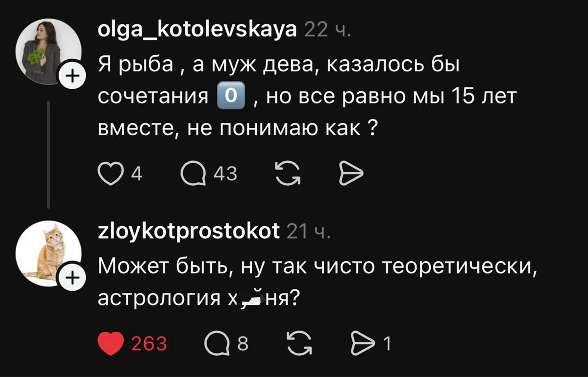Screen dimensions: 588x377
Task: View the 263 likes count on the reply
Action: pos(149,343)
